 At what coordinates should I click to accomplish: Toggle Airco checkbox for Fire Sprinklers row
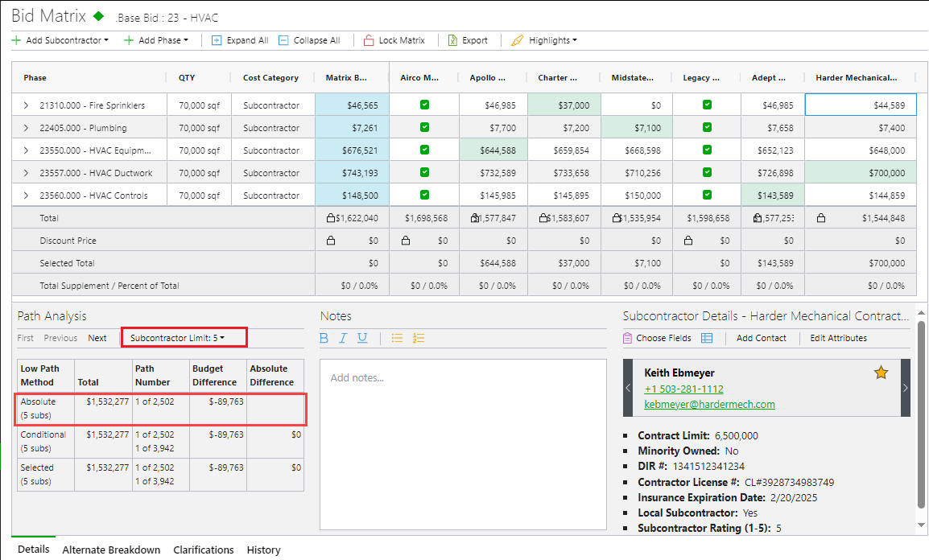pyautogui.click(x=424, y=105)
